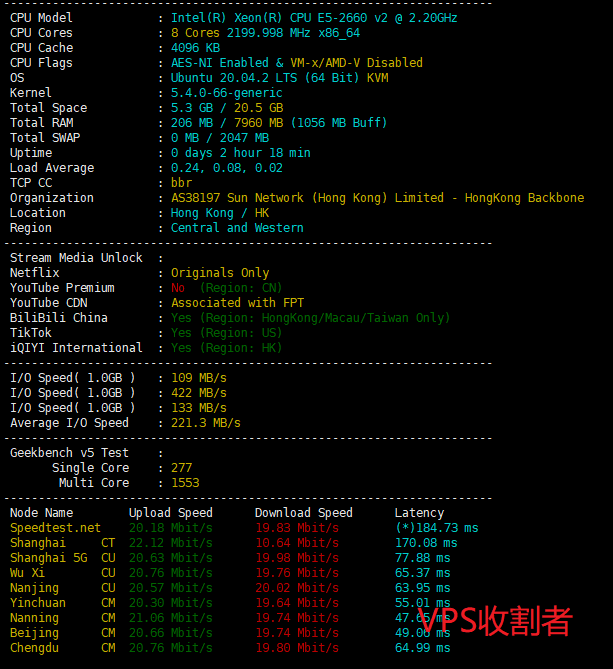The height and width of the screenshot is (669, 613).
Task: Click the YouTube CDN Associated with FPT text
Action: click(237, 303)
